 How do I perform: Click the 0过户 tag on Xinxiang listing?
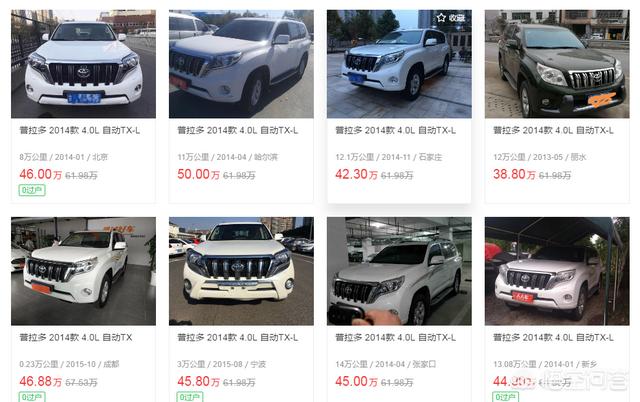point(506,397)
